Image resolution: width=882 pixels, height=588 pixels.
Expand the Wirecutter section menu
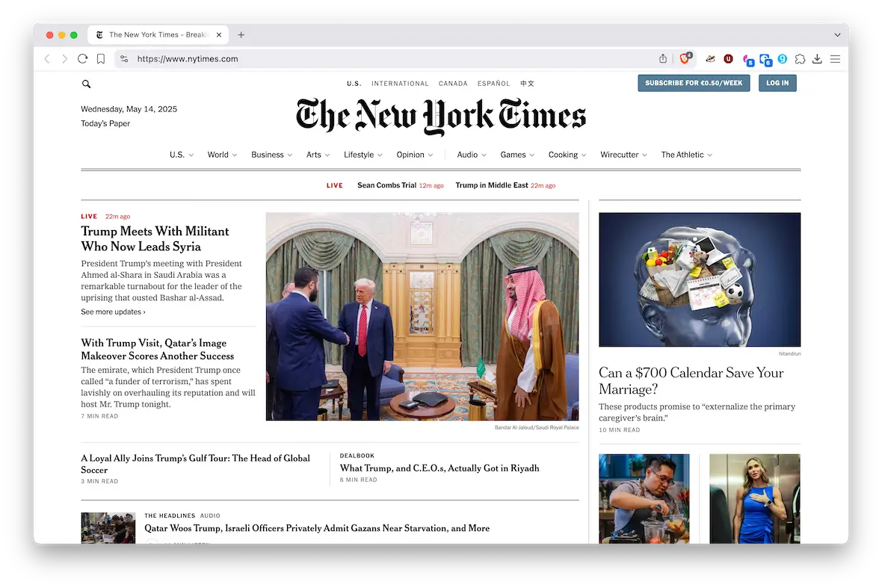point(623,155)
